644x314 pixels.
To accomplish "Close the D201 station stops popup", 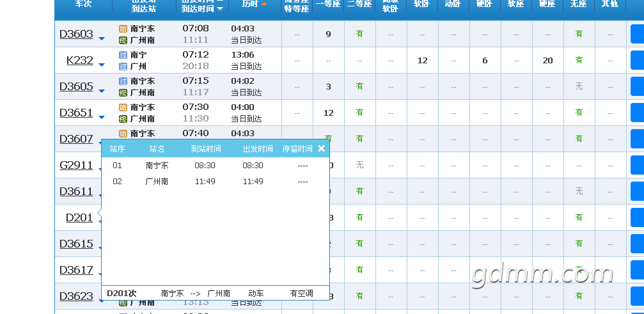I will pos(321,148).
